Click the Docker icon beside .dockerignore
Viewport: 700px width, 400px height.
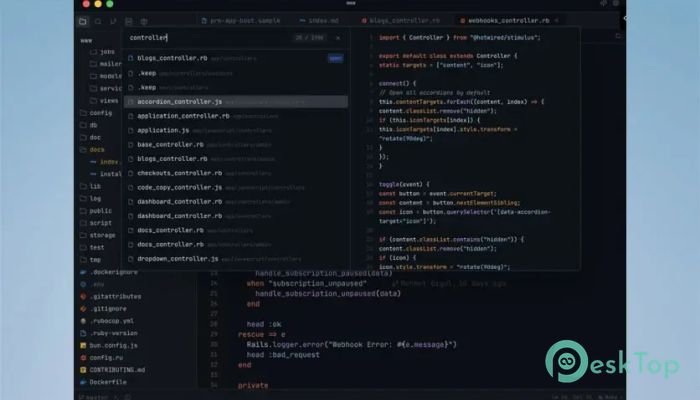pos(83,272)
